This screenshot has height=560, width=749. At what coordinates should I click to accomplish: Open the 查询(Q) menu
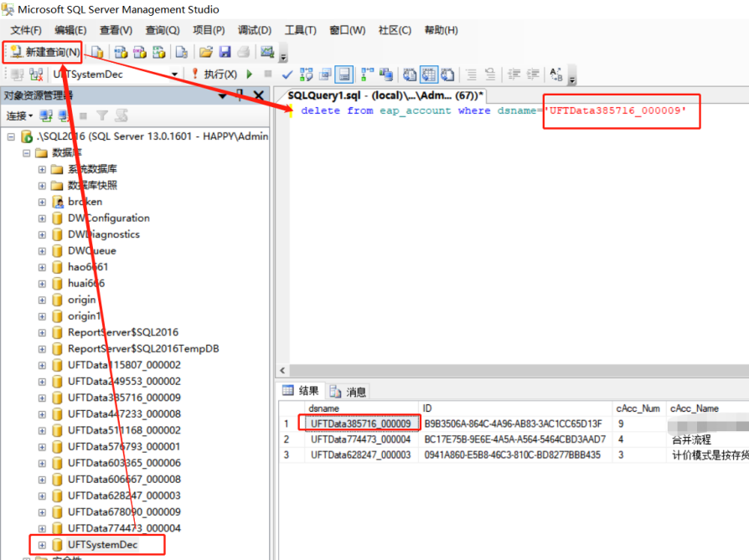(x=163, y=30)
